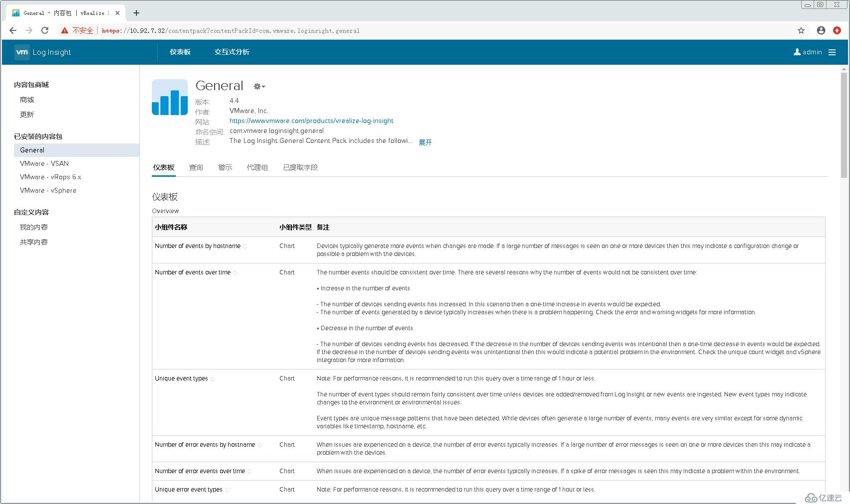Open 更新 in the sidebar

pyautogui.click(x=27, y=115)
